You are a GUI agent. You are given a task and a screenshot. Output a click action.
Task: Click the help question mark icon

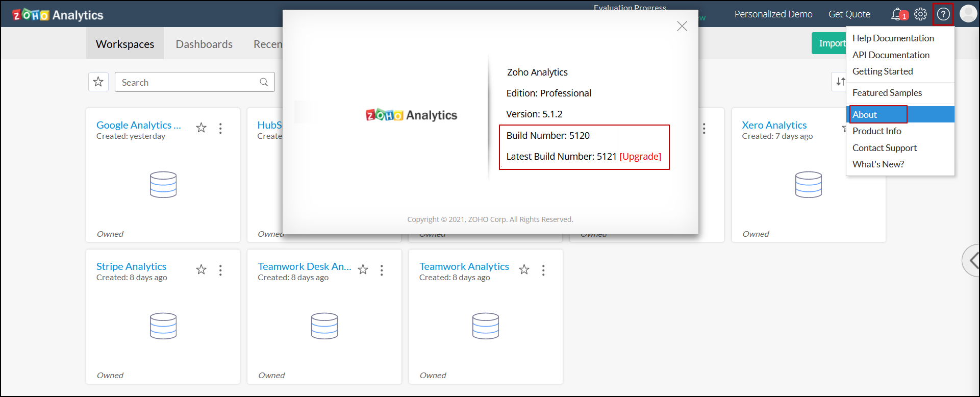pos(943,14)
